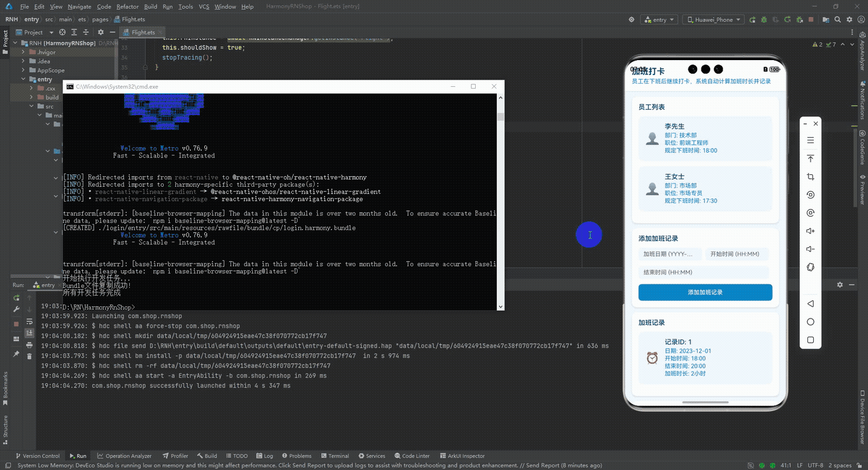Click the 加班日期 input field
The width and height of the screenshot is (868, 470).
click(670, 254)
